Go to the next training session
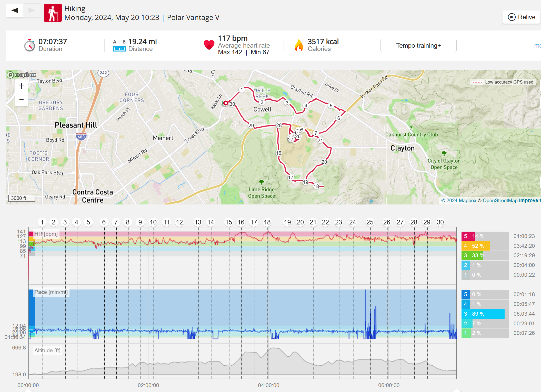This screenshot has height=392, width=541. [x=32, y=11]
